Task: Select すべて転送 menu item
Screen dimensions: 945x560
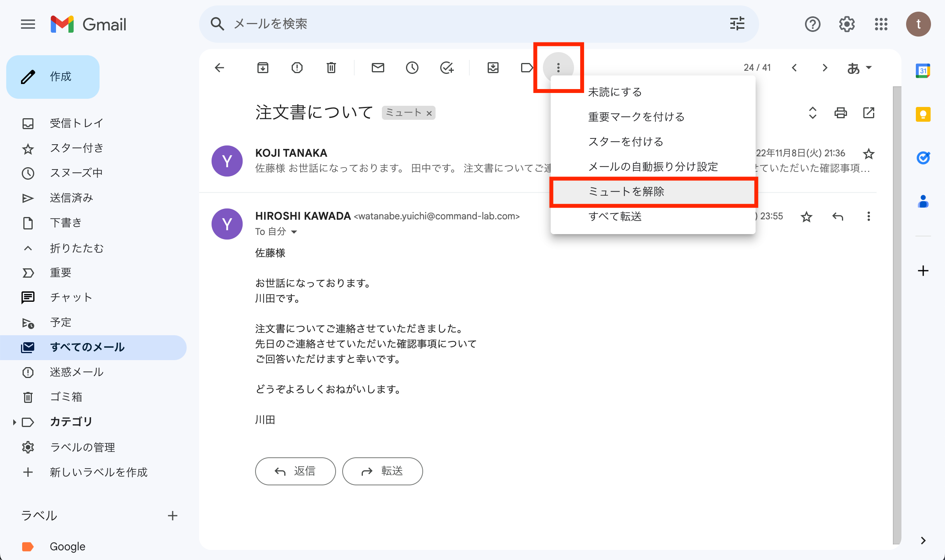Action: pos(653,217)
